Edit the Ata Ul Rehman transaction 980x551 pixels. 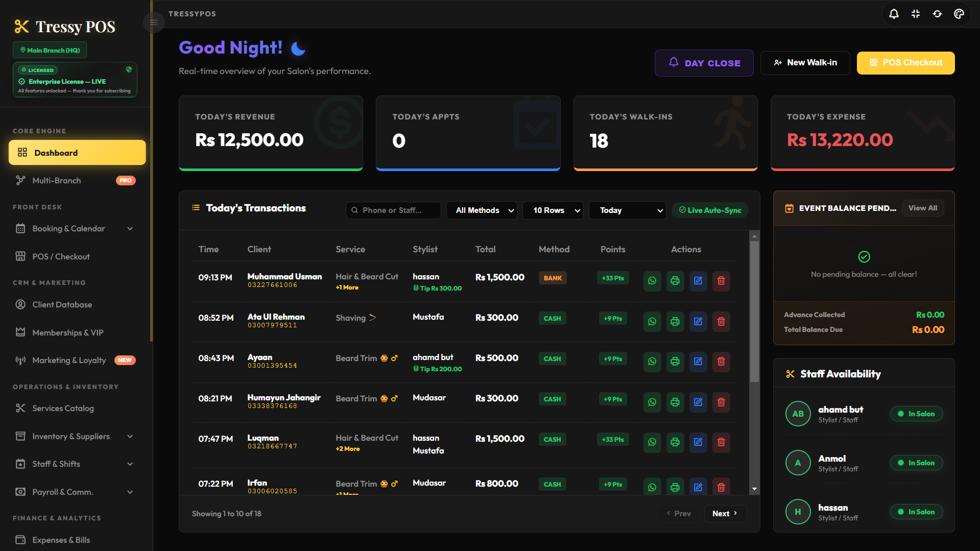(x=698, y=321)
